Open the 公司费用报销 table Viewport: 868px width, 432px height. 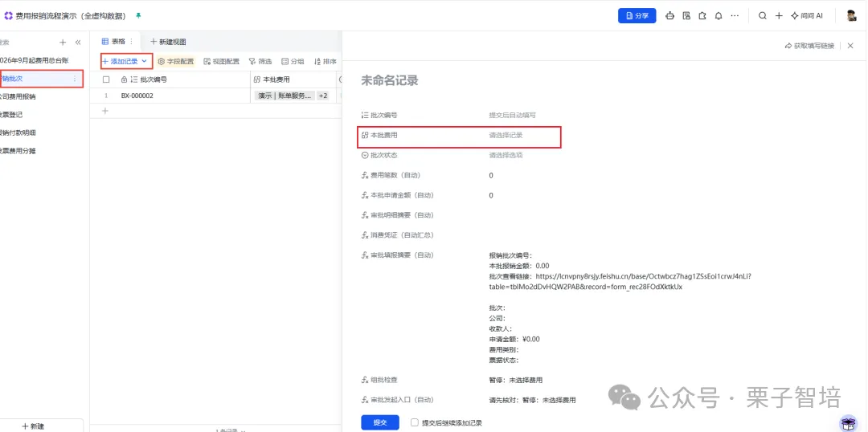pos(18,96)
